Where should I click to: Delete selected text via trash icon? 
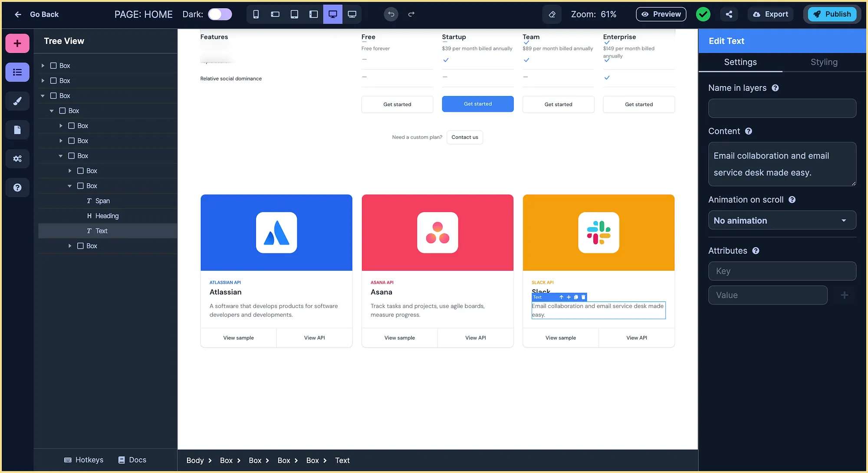[583, 297]
